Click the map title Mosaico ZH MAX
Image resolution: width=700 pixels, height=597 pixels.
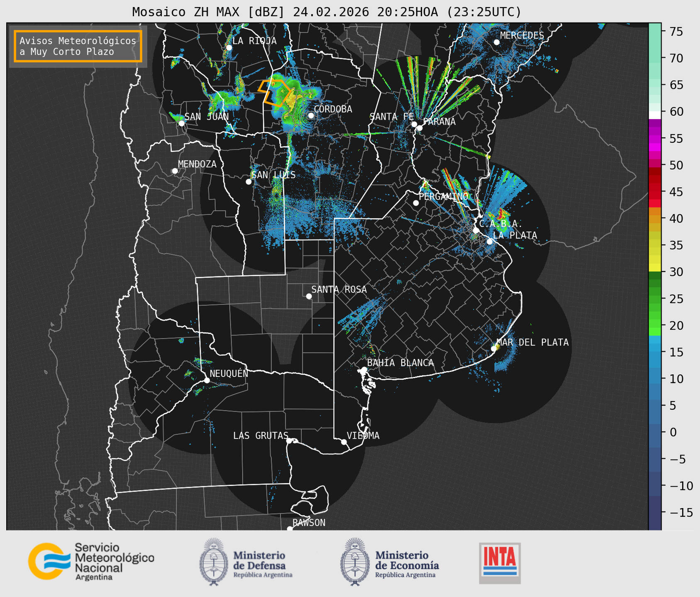[326, 12]
